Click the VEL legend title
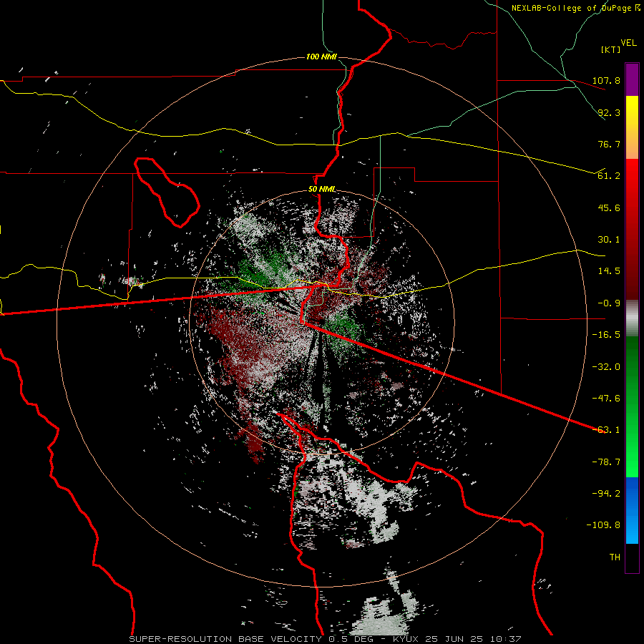Image resolution: width=644 pixels, height=644 pixels. 628,43
